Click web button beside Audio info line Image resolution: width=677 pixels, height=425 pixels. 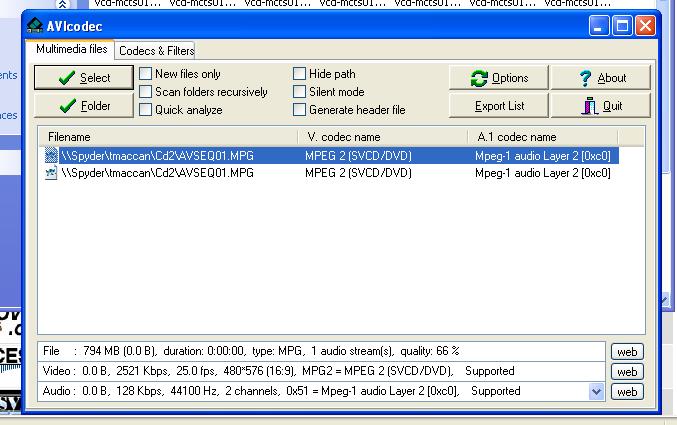coord(627,391)
